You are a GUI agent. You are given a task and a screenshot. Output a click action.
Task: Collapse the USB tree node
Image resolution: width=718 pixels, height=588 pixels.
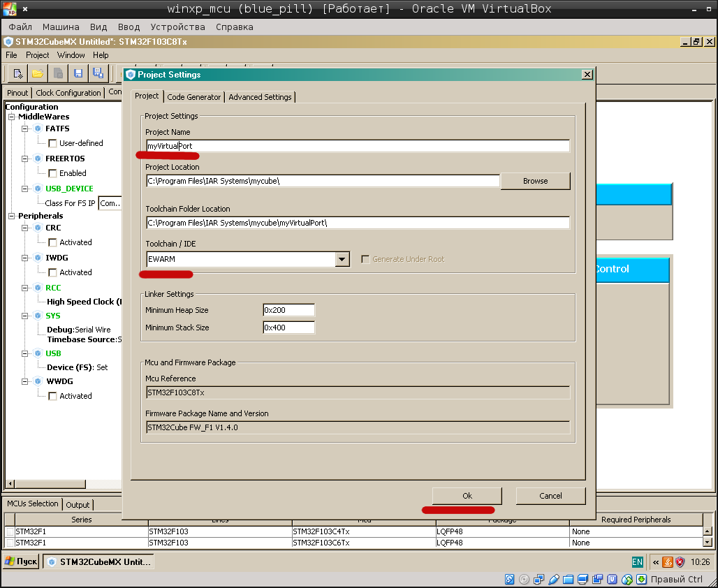click(25, 353)
